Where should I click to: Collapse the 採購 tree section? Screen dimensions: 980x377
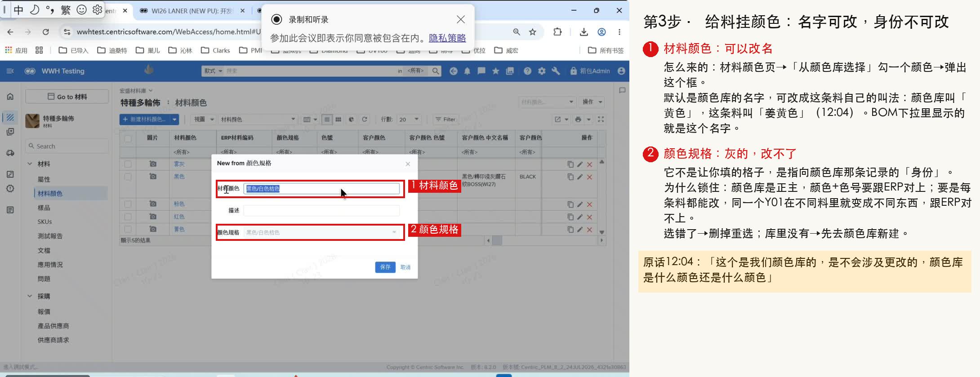30,296
